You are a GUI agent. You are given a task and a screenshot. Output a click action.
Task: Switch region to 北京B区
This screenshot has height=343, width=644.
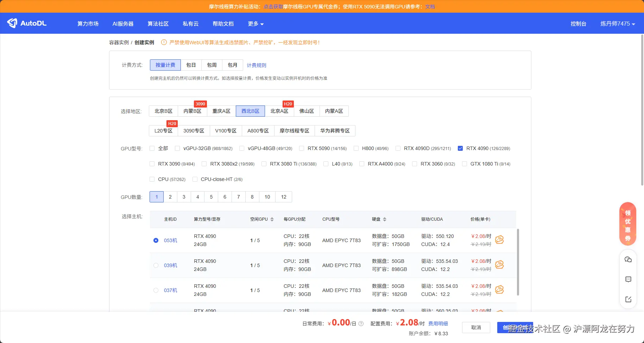[164, 111]
